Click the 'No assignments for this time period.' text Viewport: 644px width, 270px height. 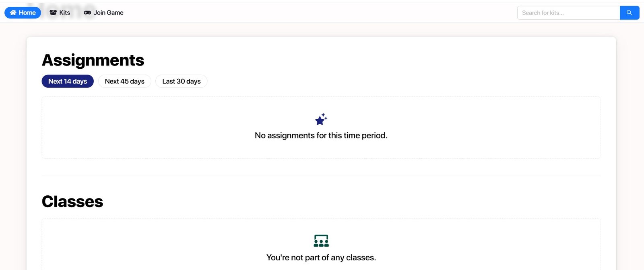pyautogui.click(x=321, y=135)
